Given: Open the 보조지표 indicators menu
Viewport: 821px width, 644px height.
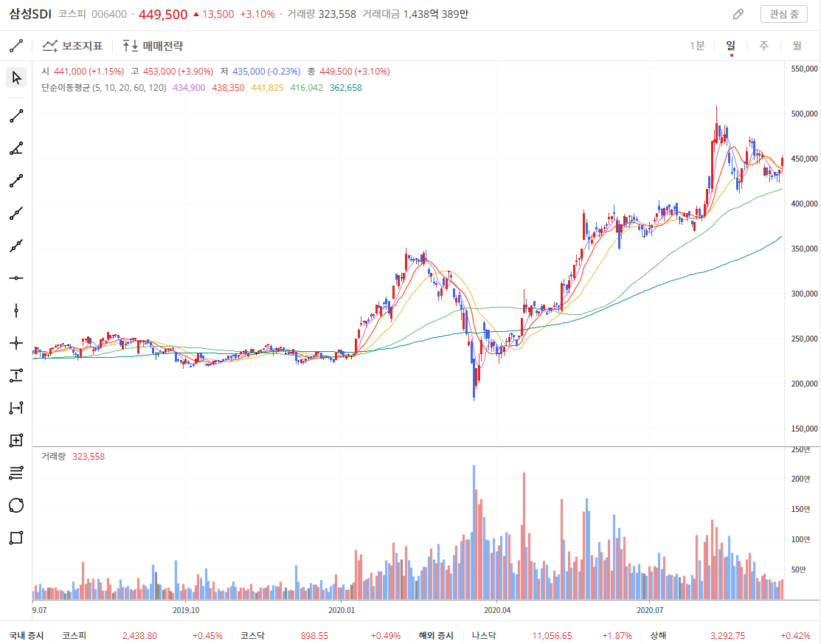Looking at the screenshot, I should (72, 46).
